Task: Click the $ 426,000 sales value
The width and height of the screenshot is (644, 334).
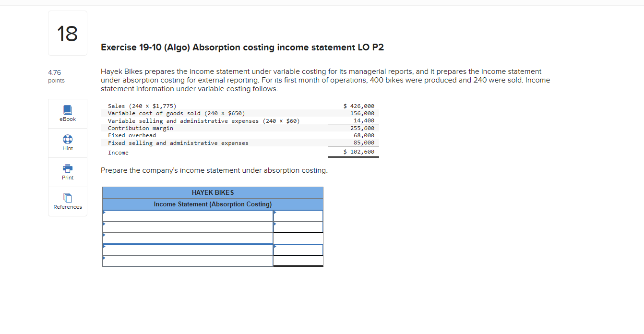Action: [x=359, y=106]
